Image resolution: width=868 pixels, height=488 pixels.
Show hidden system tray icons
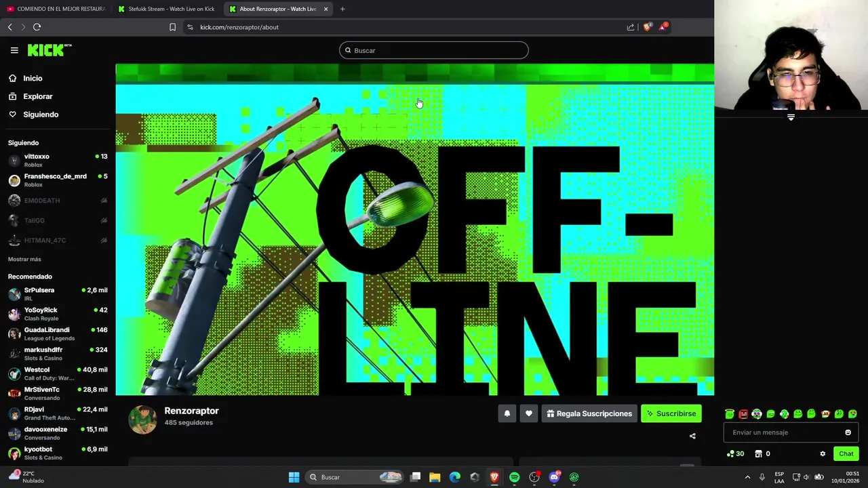tap(747, 477)
